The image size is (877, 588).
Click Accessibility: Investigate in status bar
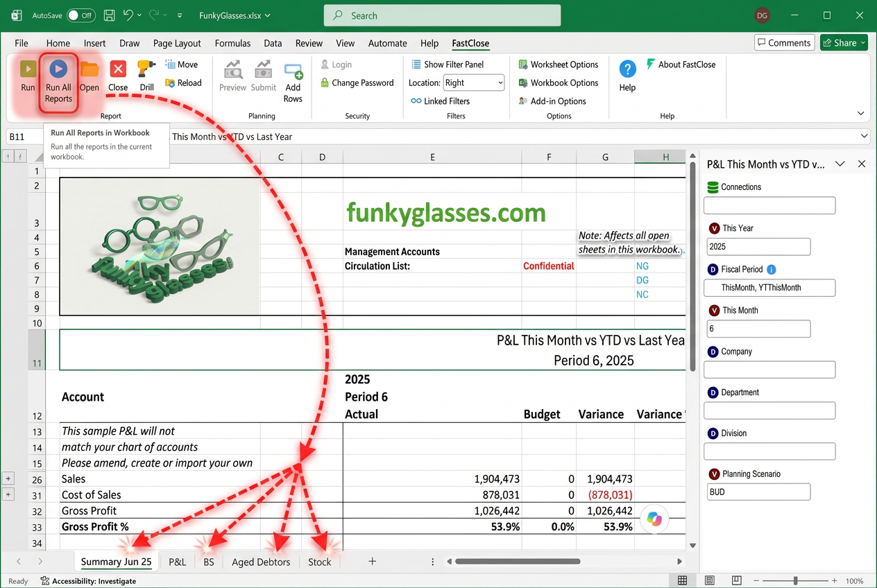point(88,581)
